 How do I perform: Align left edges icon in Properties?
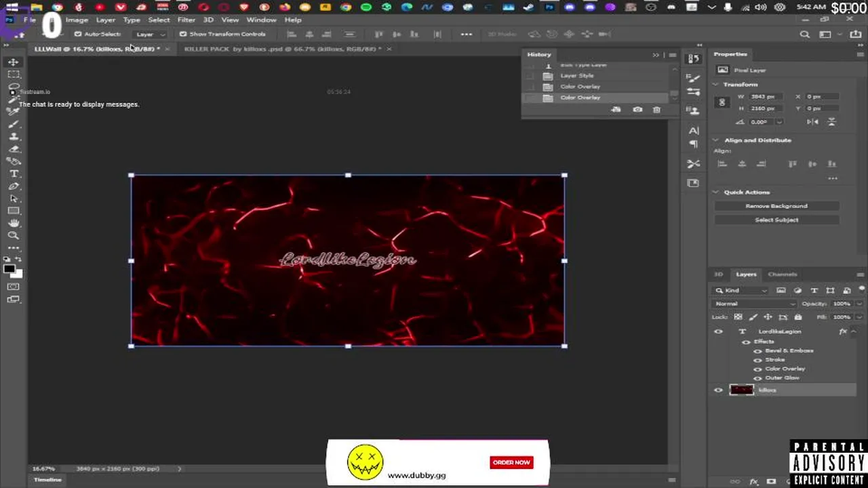pos(722,164)
